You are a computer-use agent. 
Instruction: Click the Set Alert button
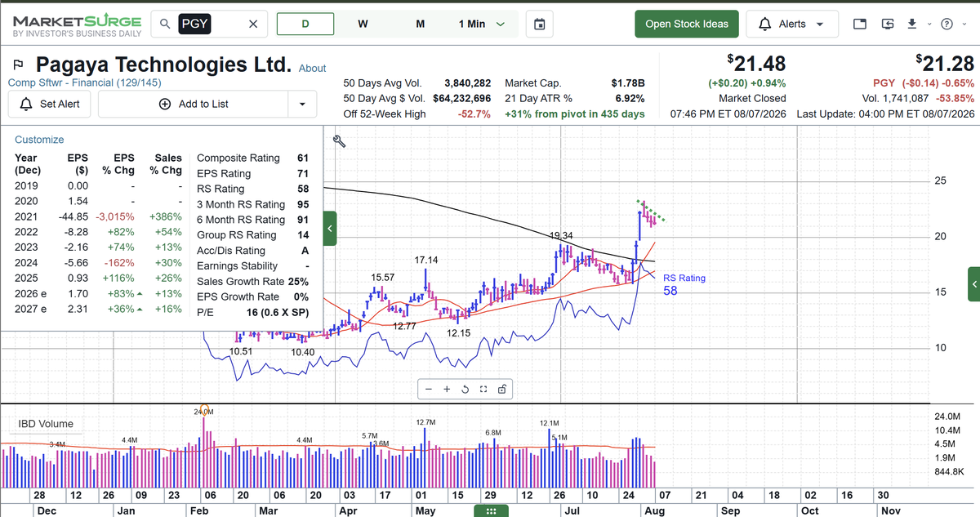(49, 104)
